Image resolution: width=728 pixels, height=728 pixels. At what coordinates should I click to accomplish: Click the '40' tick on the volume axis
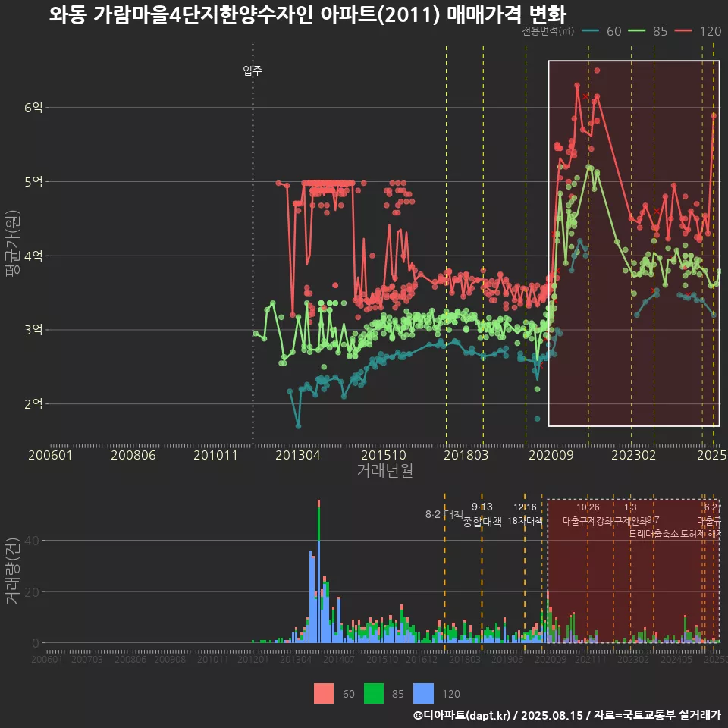[x=33, y=541]
